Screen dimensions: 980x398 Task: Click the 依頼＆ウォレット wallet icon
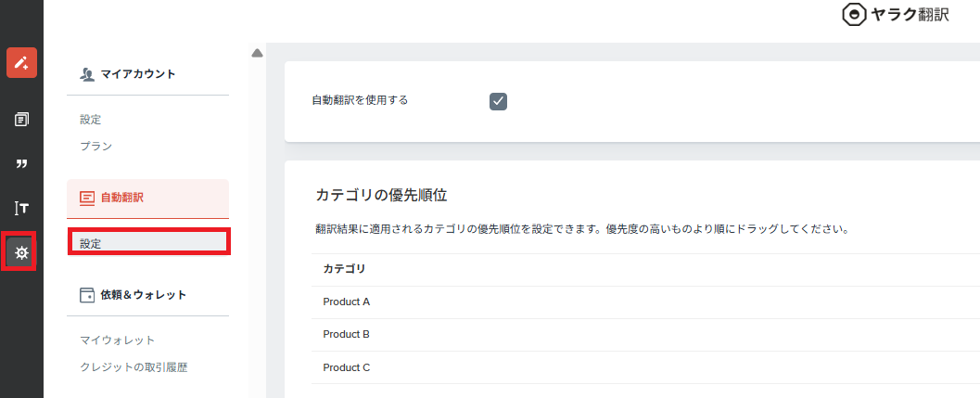[87, 295]
